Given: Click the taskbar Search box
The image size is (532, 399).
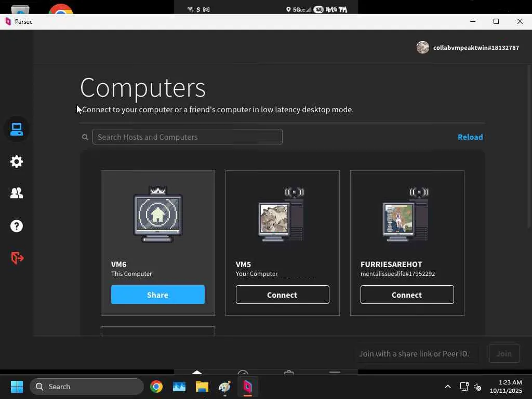Looking at the screenshot, I should tap(87, 387).
